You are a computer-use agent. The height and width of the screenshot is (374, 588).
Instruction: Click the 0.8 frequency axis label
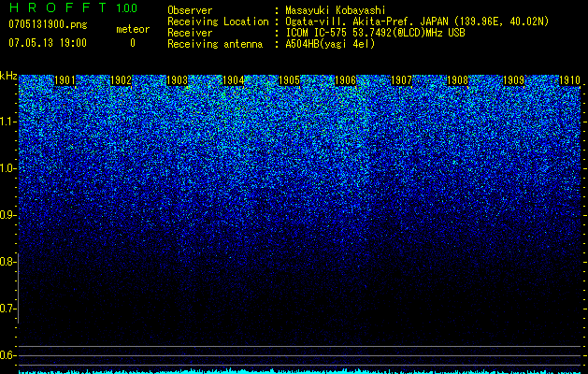(8, 262)
